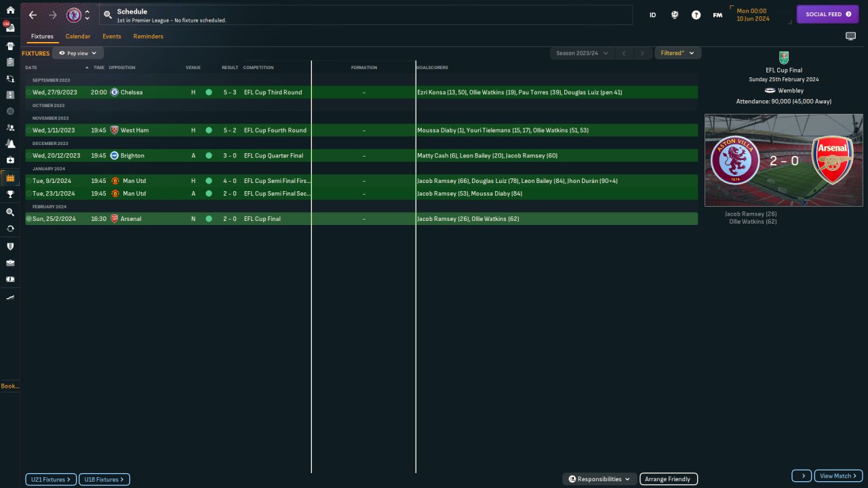
Task: Click the monitor display icon below Social Feed
Action: click(x=850, y=37)
